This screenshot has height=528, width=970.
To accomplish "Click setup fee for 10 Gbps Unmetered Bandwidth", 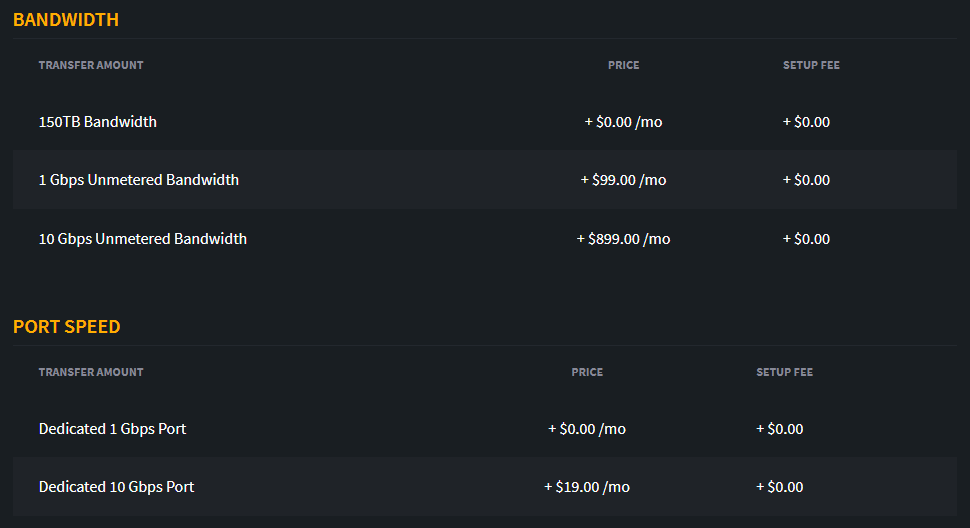I will pyautogui.click(x=806, y=239).
